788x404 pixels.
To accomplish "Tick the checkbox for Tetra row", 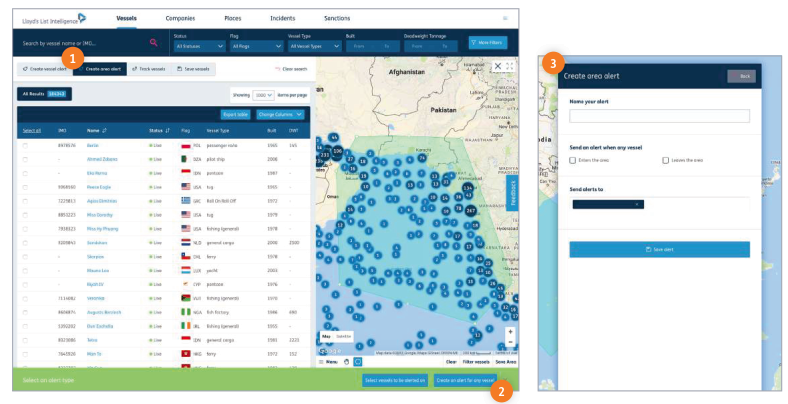I will click(x=25, y=340).
